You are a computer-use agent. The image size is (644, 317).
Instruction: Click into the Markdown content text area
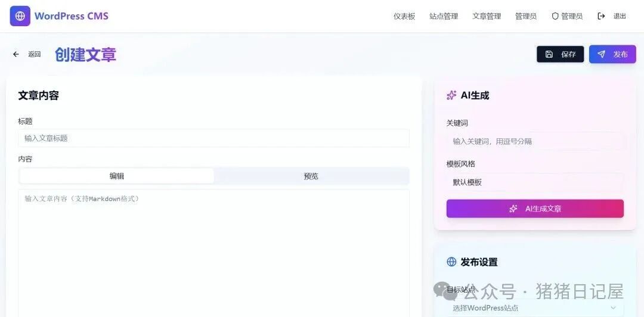[213, 253]
